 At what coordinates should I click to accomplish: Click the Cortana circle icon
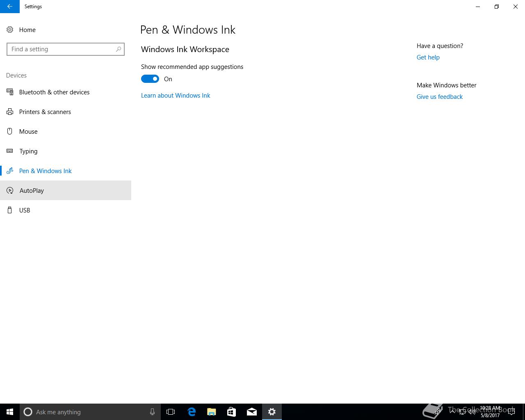pos(28,412)
